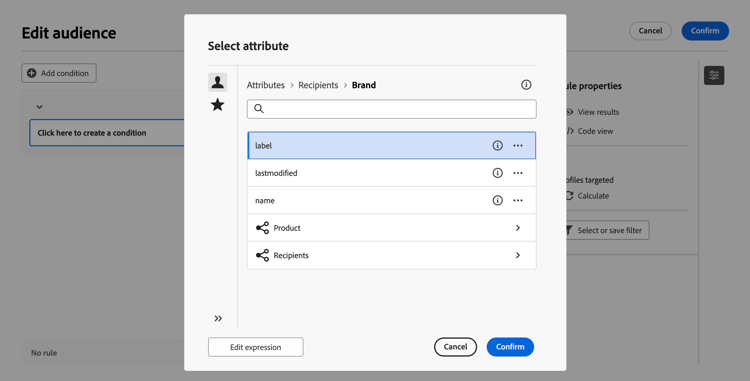
Task: Click the funnel icon in Select or save filter
Action: (x=569, y=230)
